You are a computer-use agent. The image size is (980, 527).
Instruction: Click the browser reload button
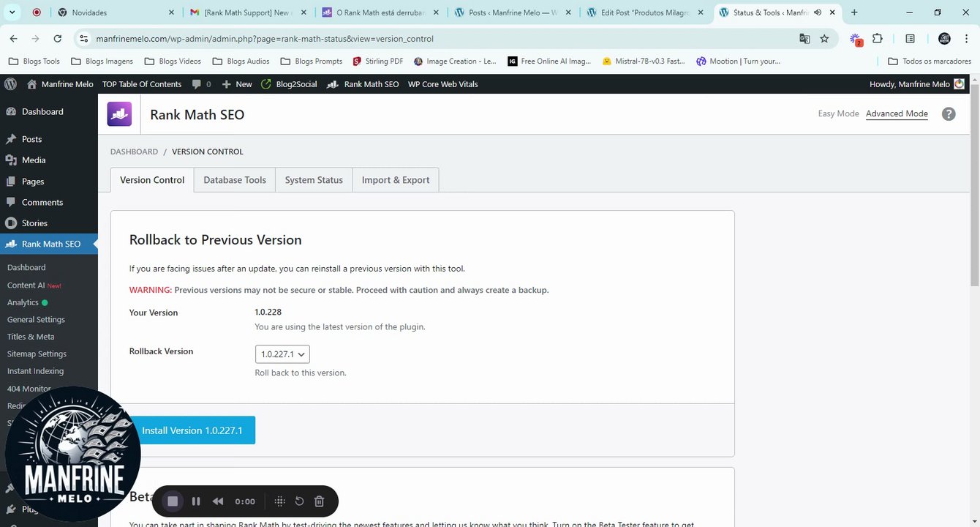(58, 39)
